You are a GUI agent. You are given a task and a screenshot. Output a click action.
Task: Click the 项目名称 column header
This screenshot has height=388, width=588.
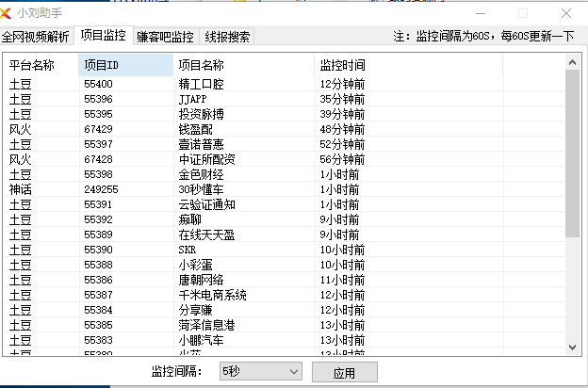coord(244,65)
